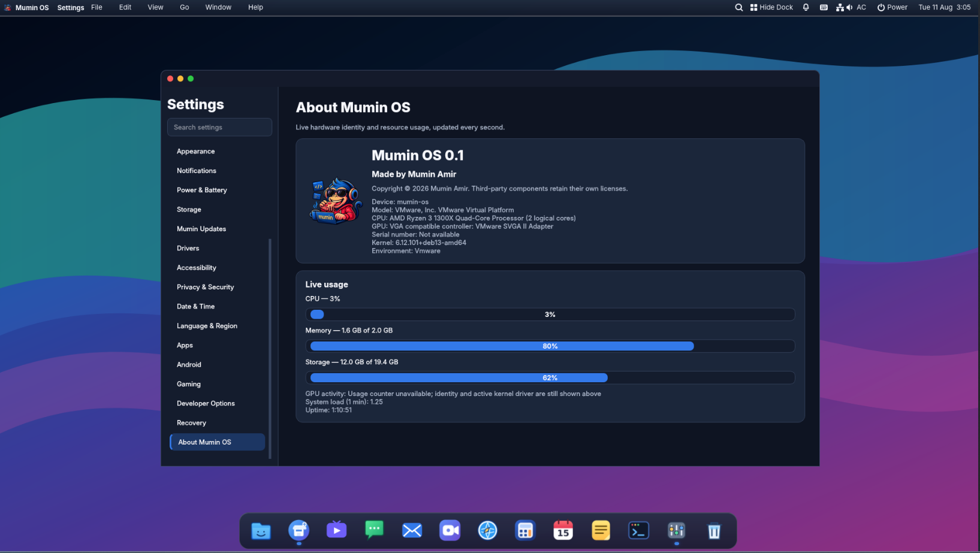
Task: Launch the app store dock icon
Action: pyautogui.click(x=298, y=531)
